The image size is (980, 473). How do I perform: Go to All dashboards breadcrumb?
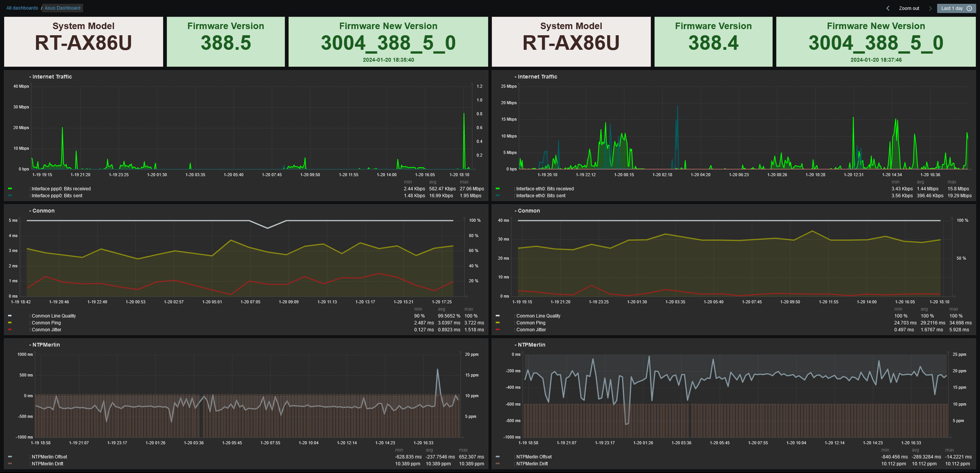tap(22, 8)
